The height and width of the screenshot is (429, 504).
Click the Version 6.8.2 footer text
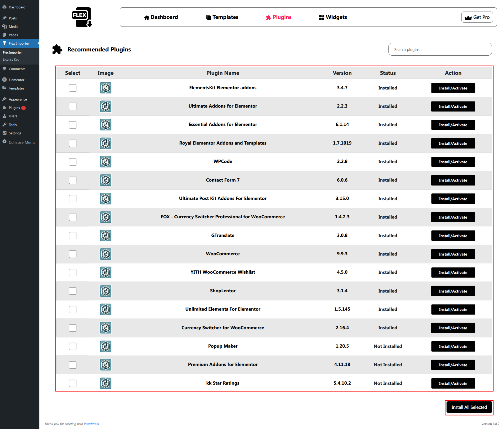click(490, 424)
